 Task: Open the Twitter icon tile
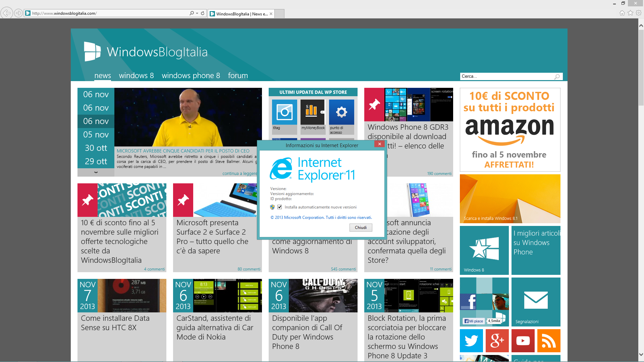click(x=471, y=341)
